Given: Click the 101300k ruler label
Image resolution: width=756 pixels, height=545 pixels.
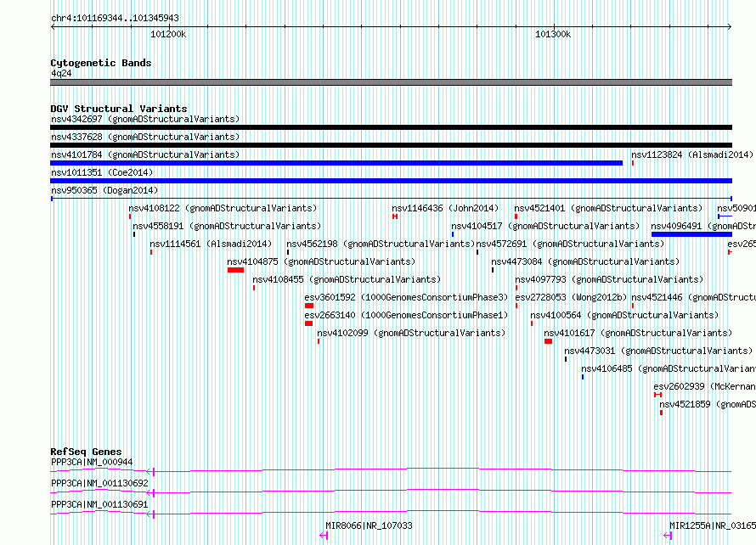Looking at the screenshot, I should [x=553, y=34].
